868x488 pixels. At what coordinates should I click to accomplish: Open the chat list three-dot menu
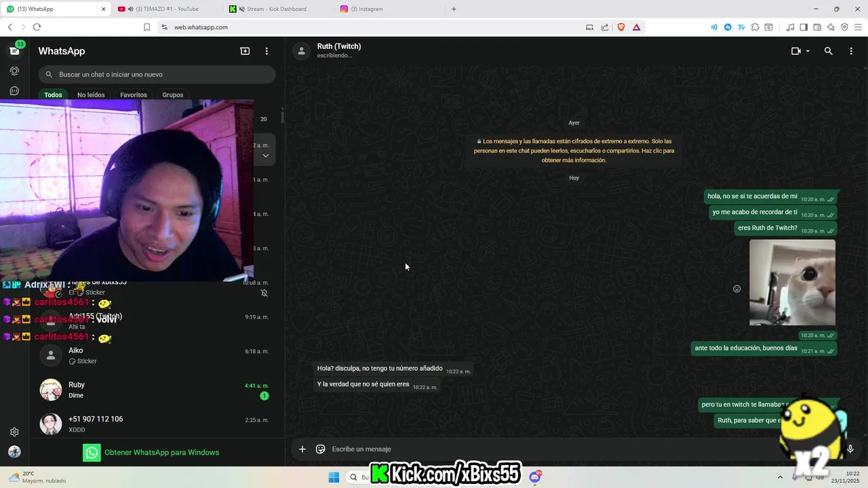pyautogui.click(x=267, y=51)
